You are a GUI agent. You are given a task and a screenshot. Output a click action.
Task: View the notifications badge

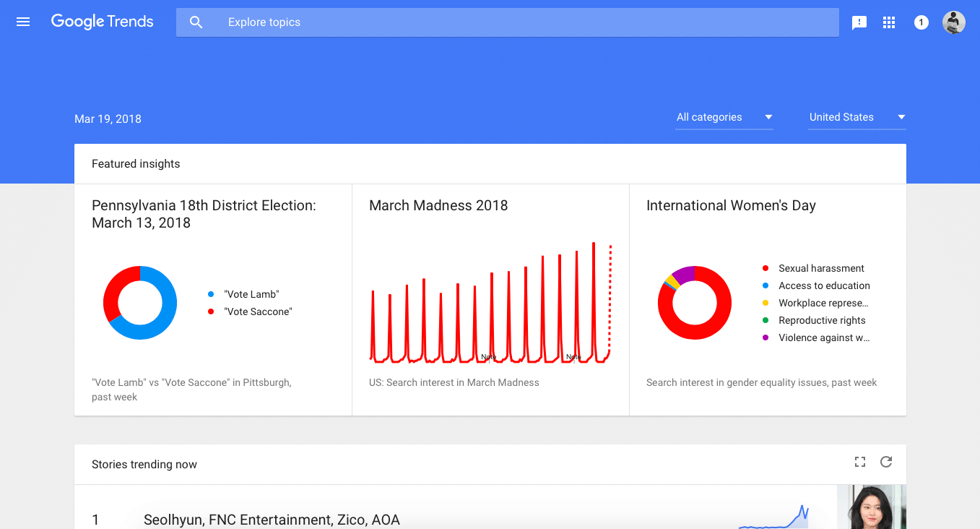pos(921,22)
